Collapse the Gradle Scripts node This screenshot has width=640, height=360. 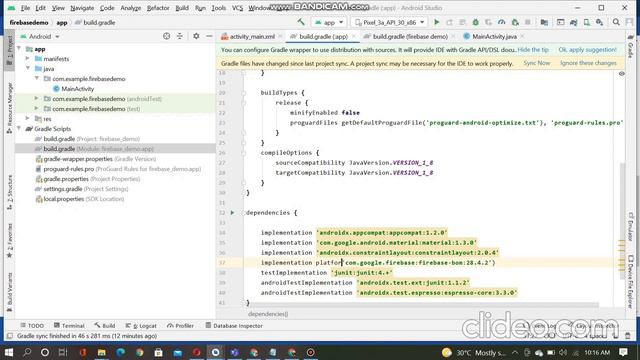pos(19,129)
